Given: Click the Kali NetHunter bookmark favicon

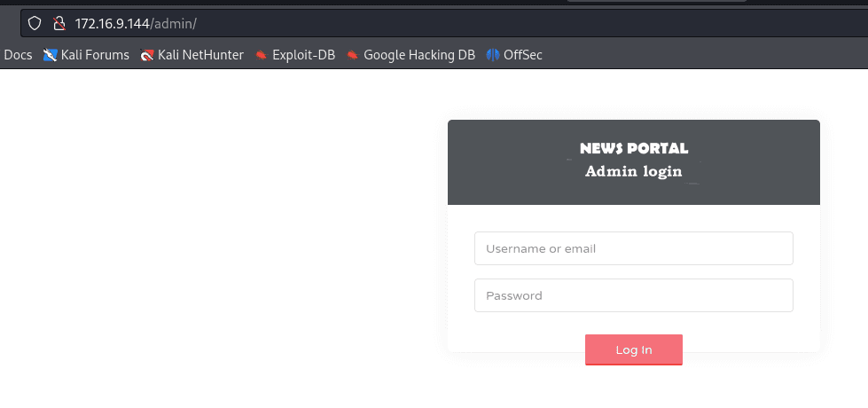Looking at the screenshot, I should pyautogui.click(x=147, y=55).
